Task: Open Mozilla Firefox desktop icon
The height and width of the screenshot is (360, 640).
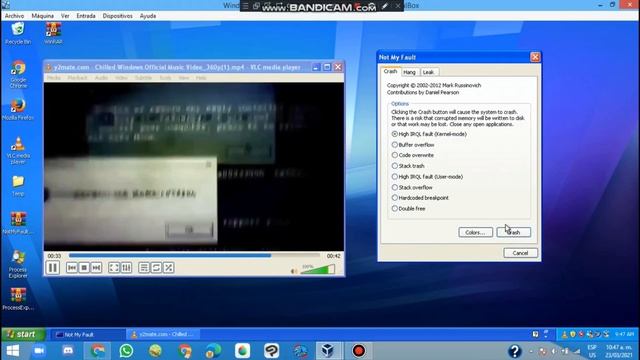Action: tap(18, 109)
